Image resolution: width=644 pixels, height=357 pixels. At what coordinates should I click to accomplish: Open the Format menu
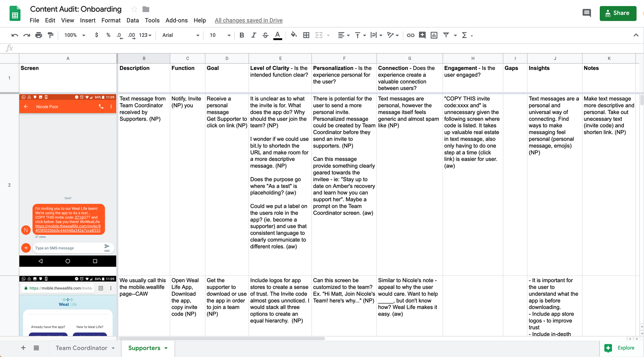coord(111,20)
